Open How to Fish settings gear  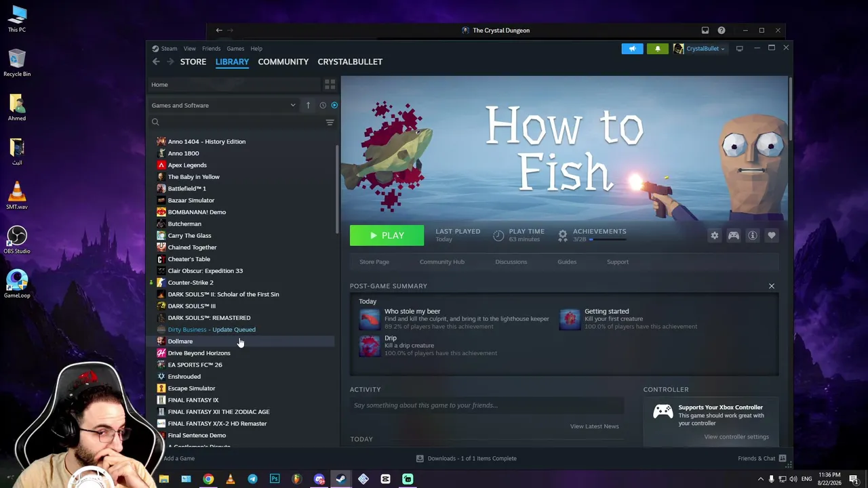pos(714,235)
